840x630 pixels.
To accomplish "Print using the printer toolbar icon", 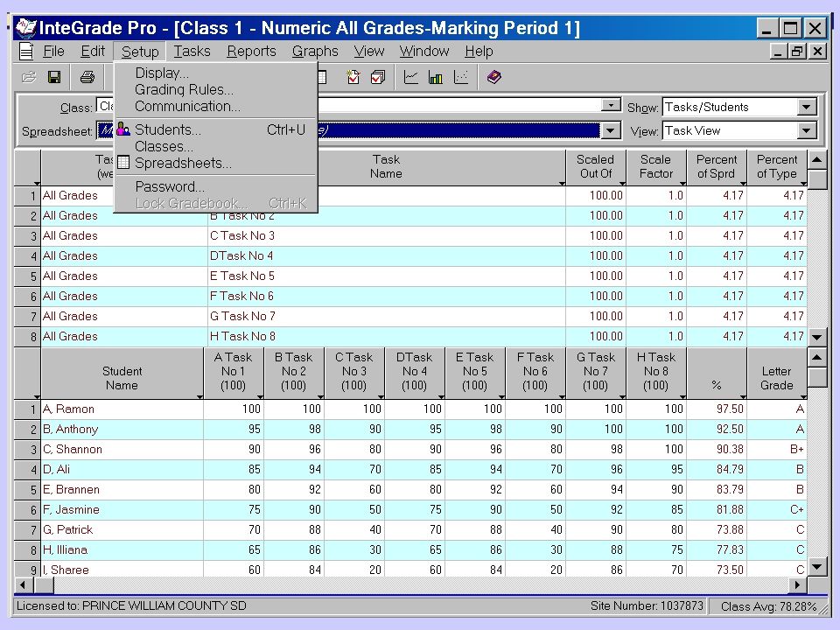I will [x=87, y=77].
